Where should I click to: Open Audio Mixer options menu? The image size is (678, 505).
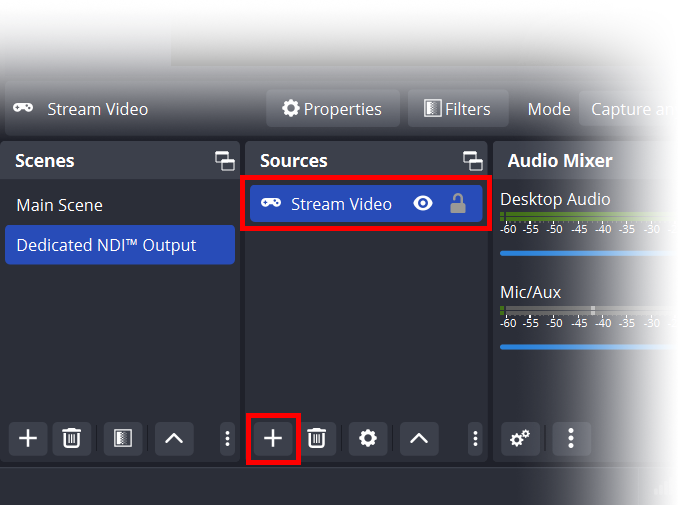[571, 438]
